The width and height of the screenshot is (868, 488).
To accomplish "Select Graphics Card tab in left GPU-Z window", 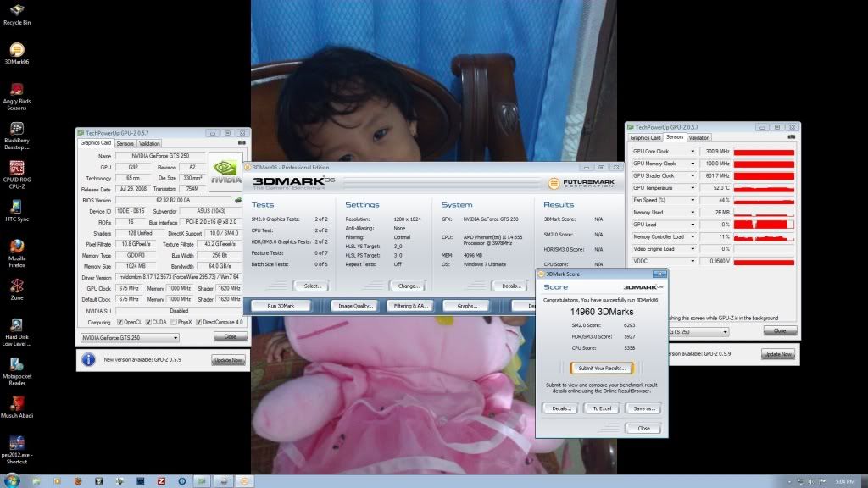I will (96, 142).
